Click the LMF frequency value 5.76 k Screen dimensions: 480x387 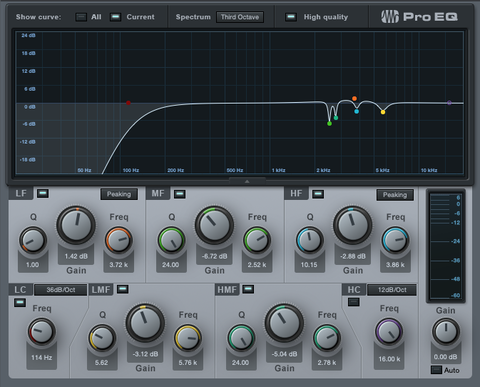click(188, 363)
